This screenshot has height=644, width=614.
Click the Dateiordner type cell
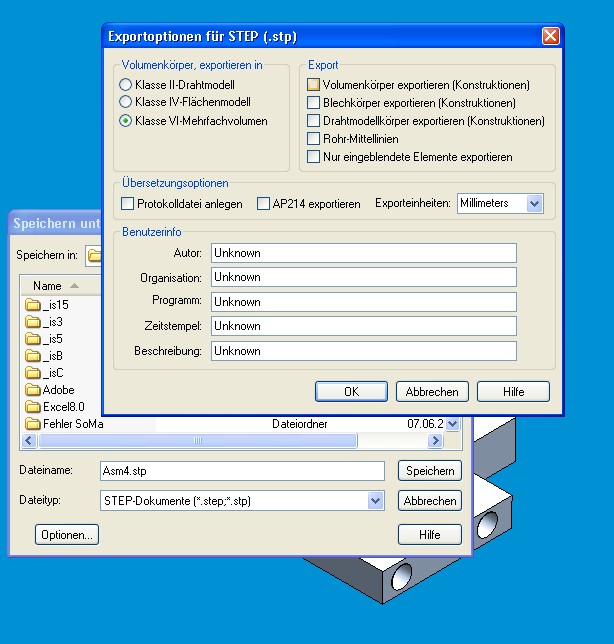click(300, 423)
